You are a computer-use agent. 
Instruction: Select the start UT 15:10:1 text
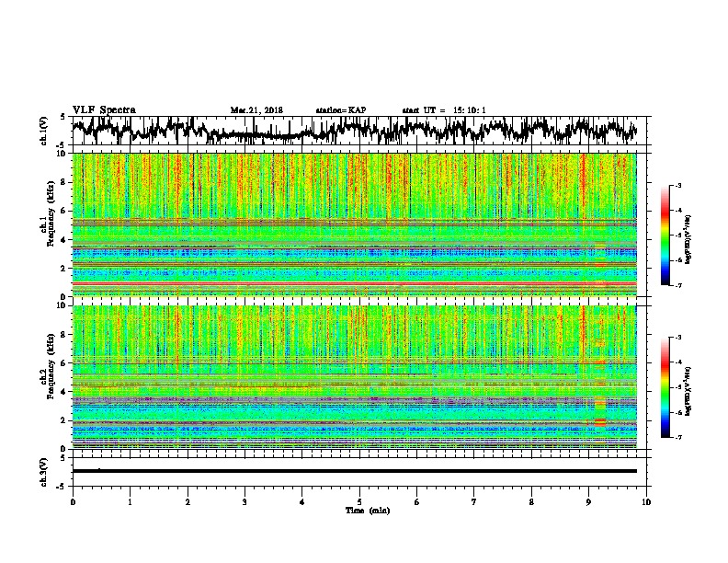click(444, 110)
